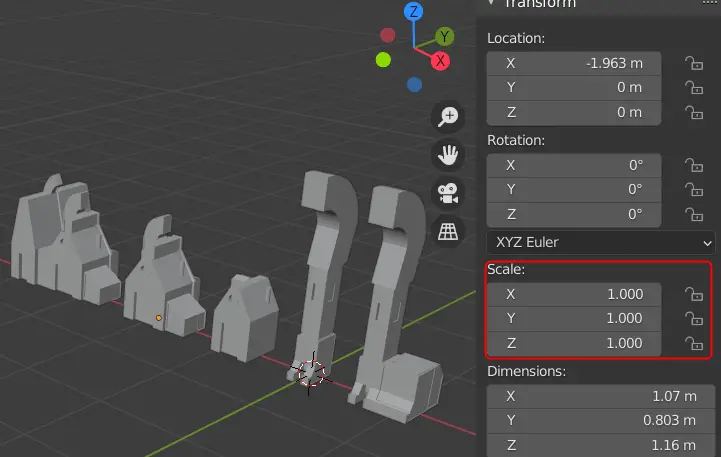The height and width of the screenshot is (457, 721).
Task: Collapse the Transform panel
Action: click(492, 3)
